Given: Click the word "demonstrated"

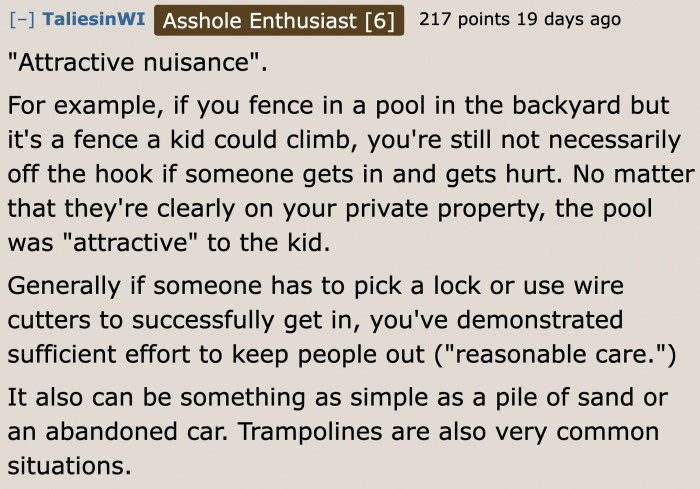Looking at the screenshot, I should [540, 320].
